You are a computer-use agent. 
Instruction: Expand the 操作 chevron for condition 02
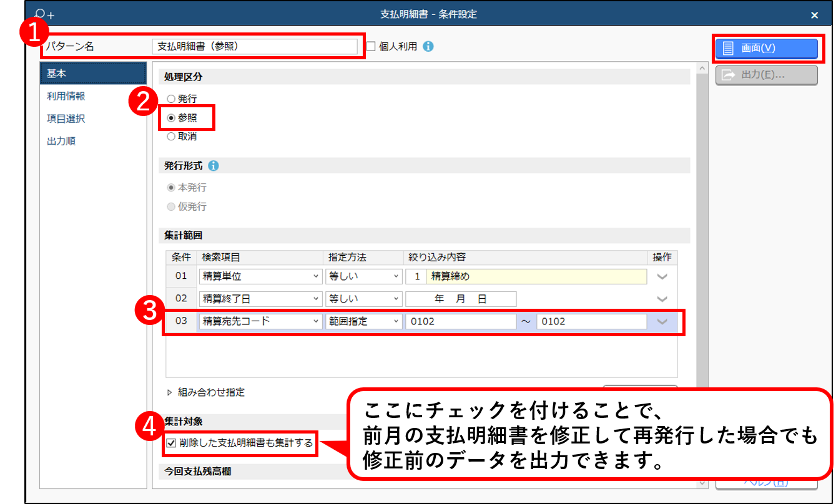click(x=662, y=299)
